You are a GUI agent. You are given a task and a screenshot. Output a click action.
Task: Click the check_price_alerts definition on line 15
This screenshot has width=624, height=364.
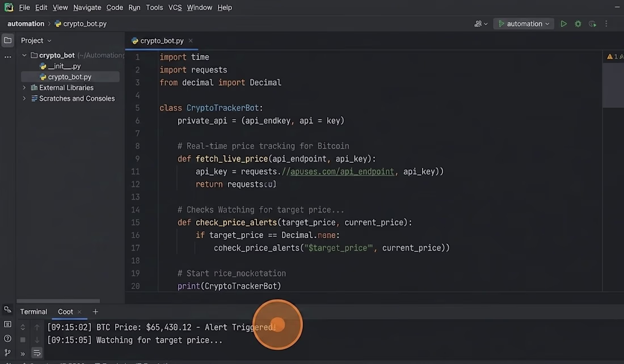click(236, 222)
